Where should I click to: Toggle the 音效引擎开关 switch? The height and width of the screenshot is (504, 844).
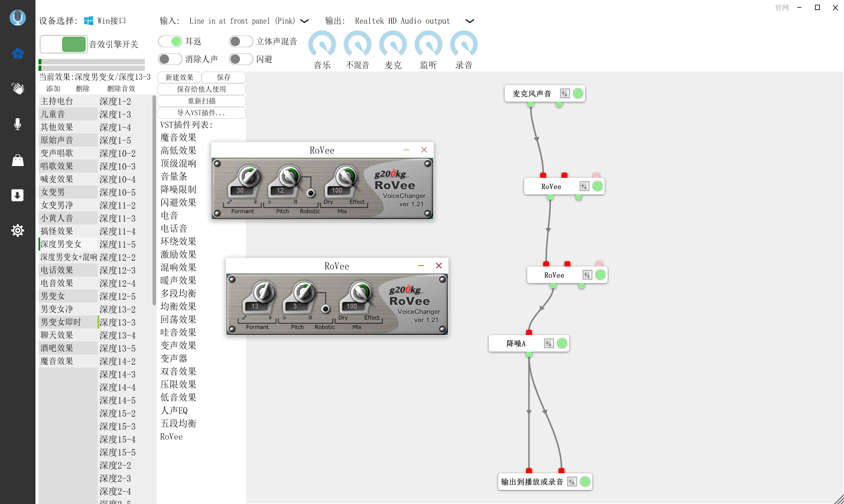(64, 44)
